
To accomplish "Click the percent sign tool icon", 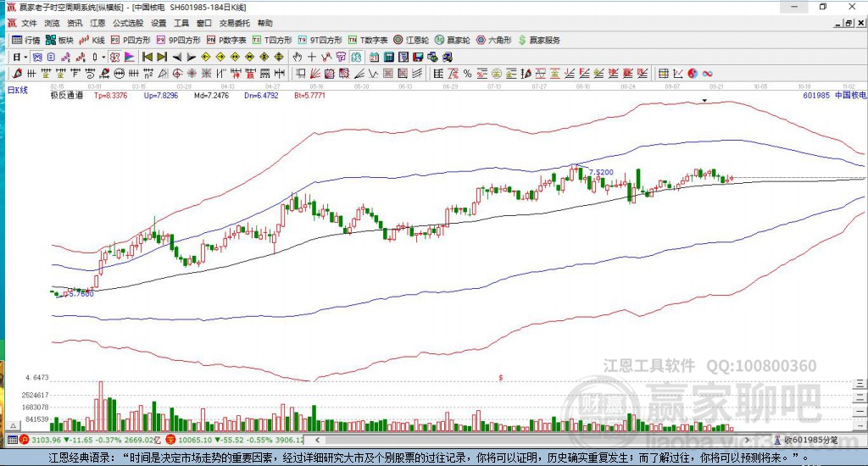I will tap(467, 73).
